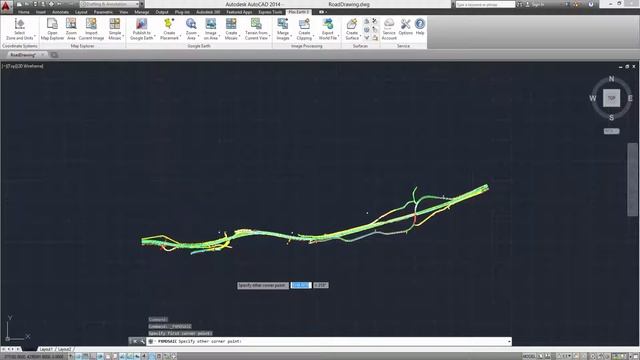The height and width of the screenshot is (360, 640).
Task: Click TOP face of the ViewCube
Action: 611,98
